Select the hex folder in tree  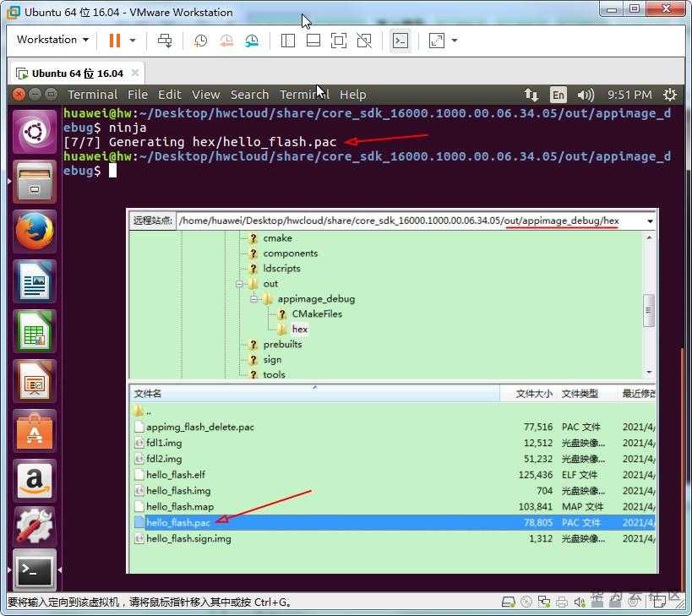point(300,330)
